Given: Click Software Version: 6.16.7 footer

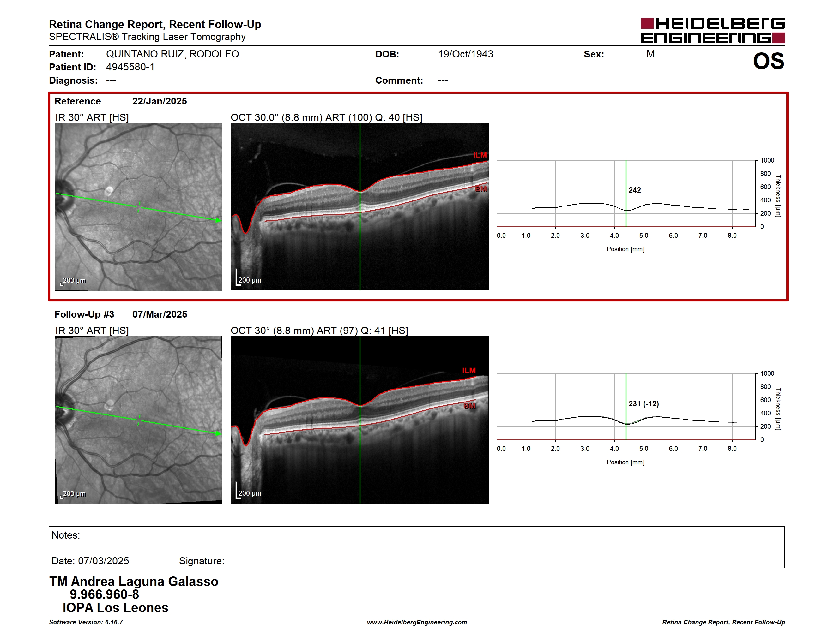Looking at the screenshot, I should pos(86,622).
